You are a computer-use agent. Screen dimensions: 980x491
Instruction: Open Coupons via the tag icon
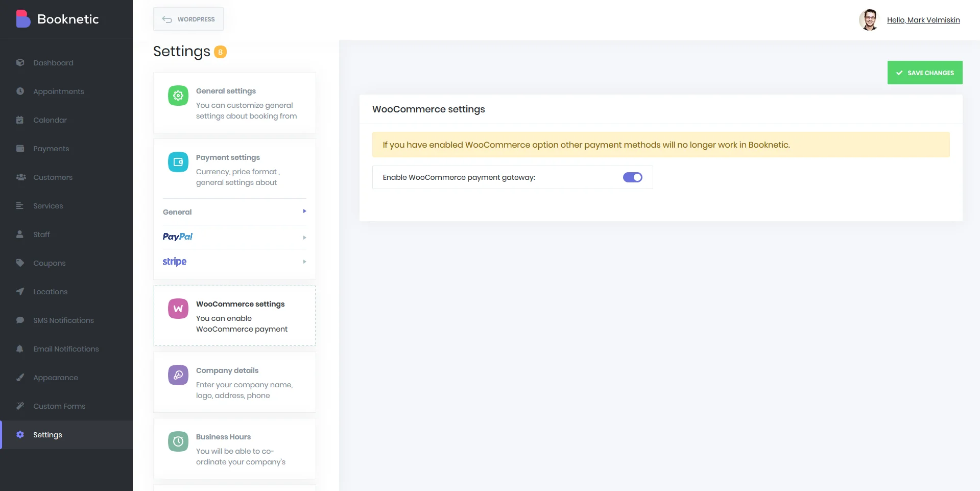(20, 263)
